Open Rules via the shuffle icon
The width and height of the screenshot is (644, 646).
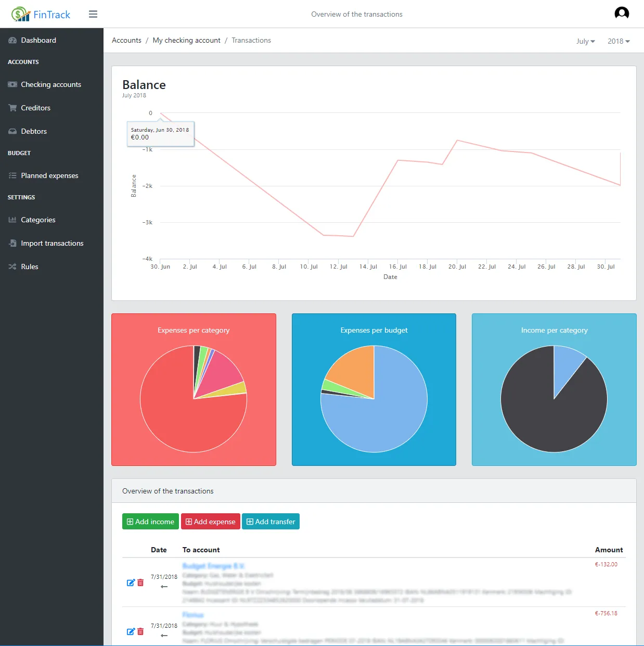12,267
